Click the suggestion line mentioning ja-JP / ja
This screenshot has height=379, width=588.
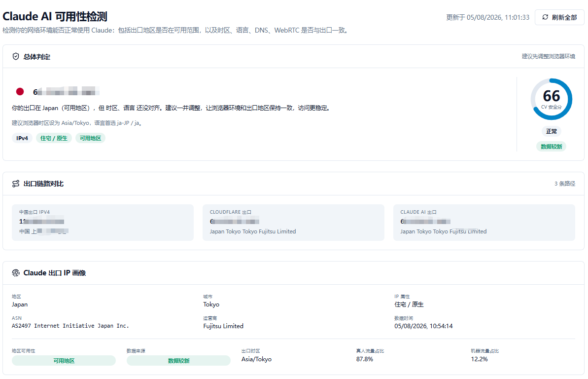click(x=77, y=123)
